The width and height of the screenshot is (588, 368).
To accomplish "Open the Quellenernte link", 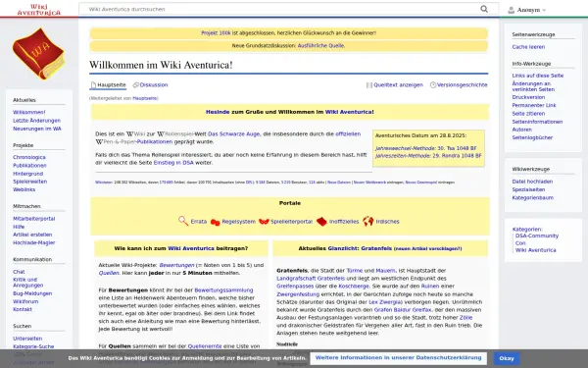I will click(x=205, y=346).
